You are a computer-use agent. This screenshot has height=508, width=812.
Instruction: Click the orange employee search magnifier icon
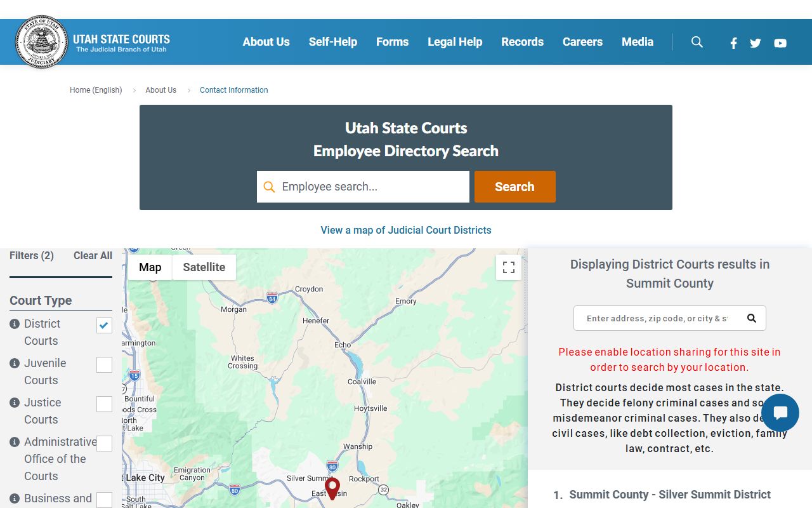[269, 187]
